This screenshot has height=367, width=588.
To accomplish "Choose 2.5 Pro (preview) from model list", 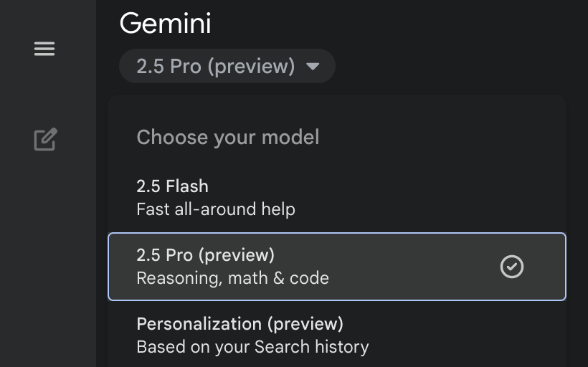I will click(337, 267).
